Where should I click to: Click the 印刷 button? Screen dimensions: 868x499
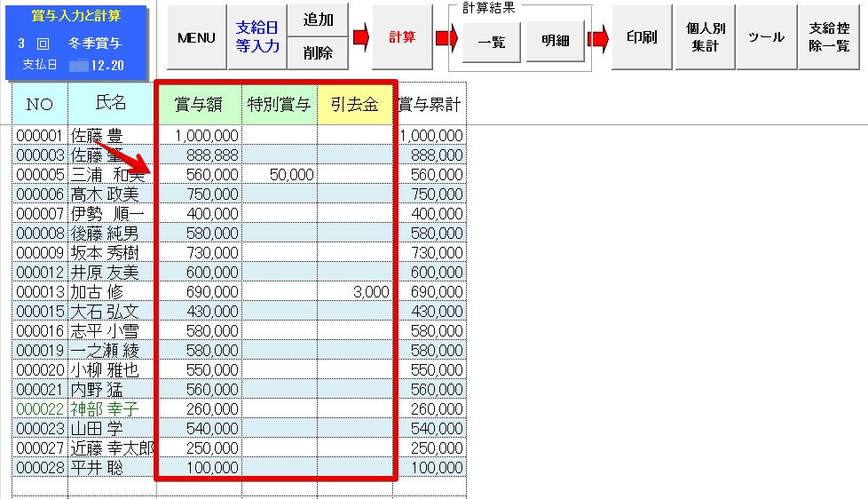click(642, 38)
